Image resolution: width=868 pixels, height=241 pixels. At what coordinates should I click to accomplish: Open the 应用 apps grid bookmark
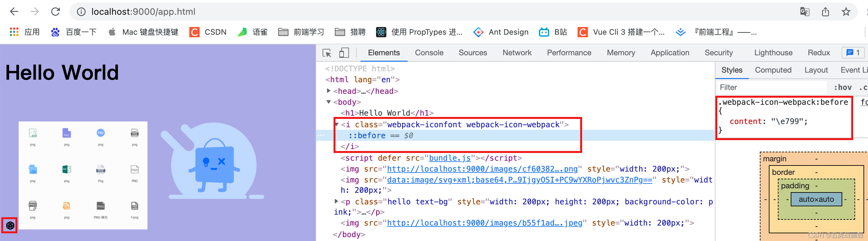coord(24,32)
